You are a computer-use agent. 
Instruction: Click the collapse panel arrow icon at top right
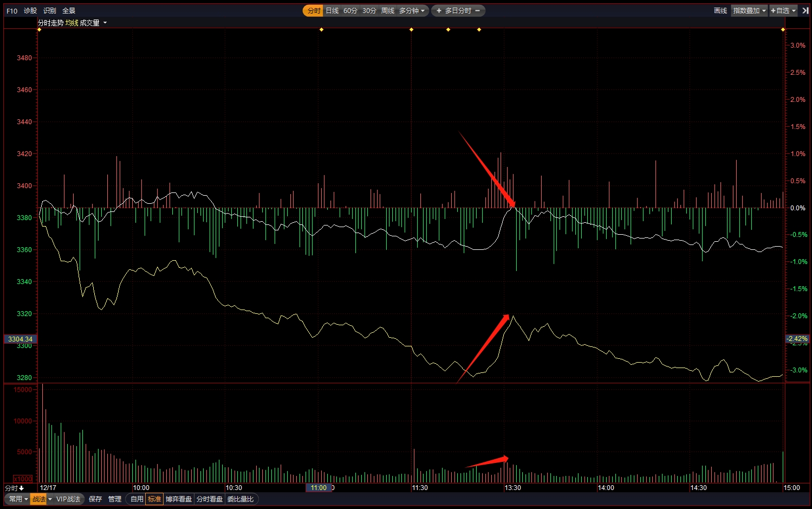point(805,11)
